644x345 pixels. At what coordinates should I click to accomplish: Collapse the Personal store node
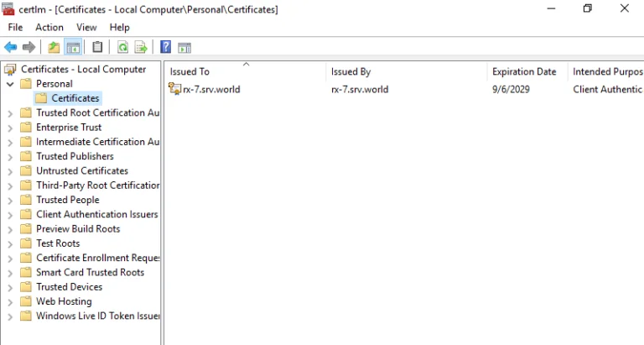tap(10, 84)
